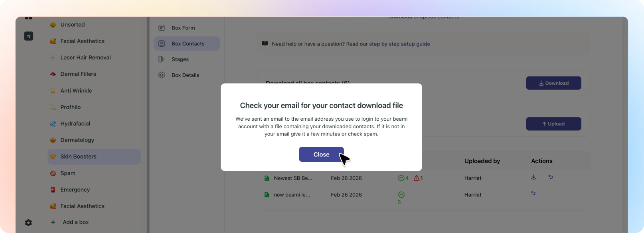Switch to Box Contacts menu item
This screenshot has width=644, height=233.
pos(188,44)
